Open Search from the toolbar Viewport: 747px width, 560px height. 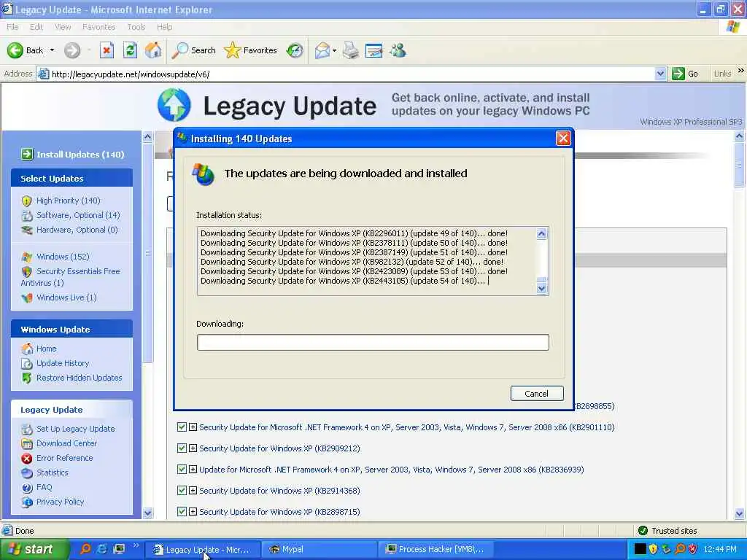(x=193, y=50)
